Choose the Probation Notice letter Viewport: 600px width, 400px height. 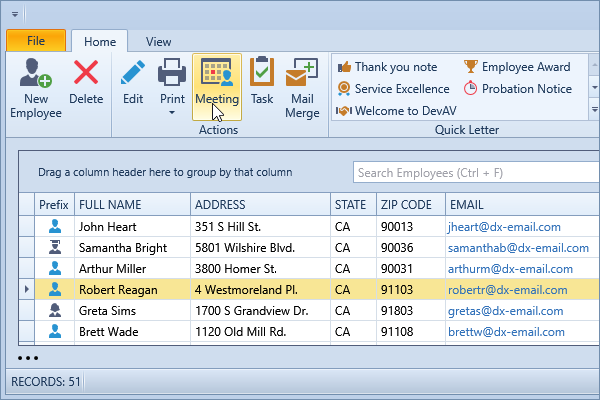[518, 89]
